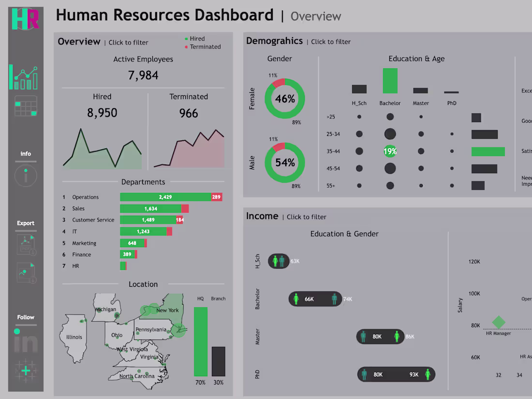The width and height of the screenshot is (532, 399).
Task: Switch to the Overview tab in the header
Action: point(316,16)
